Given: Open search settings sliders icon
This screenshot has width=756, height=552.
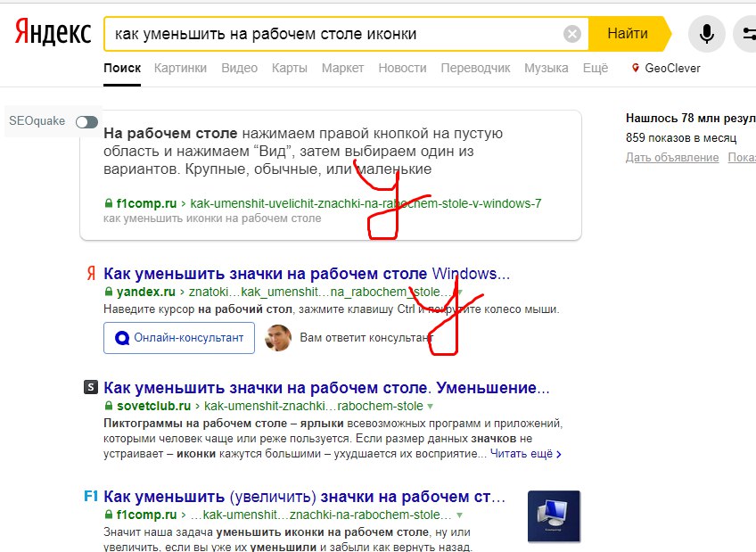Looking at the screenshot, I should [746, 34].
